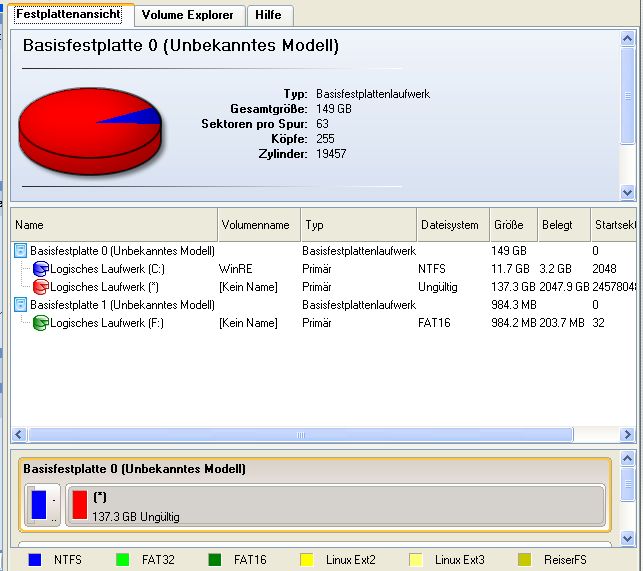Click the disk pie chart graphic
This screenshot has width=643, height=571.
click(x=90, y=130)
